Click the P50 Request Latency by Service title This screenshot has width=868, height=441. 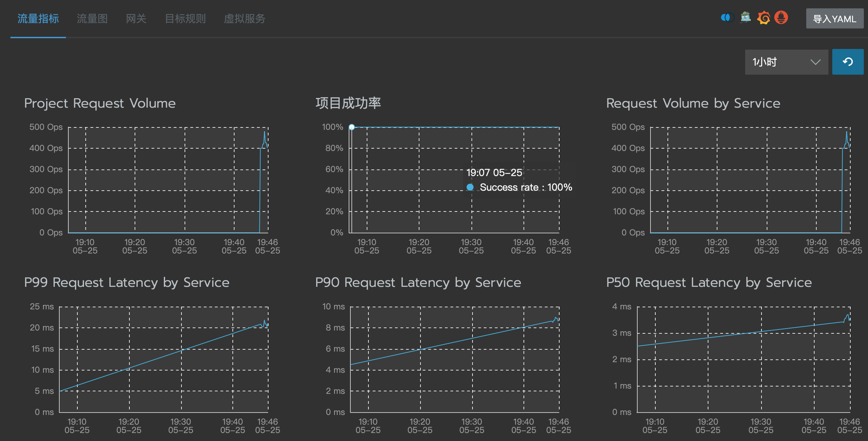pos(709,282)
